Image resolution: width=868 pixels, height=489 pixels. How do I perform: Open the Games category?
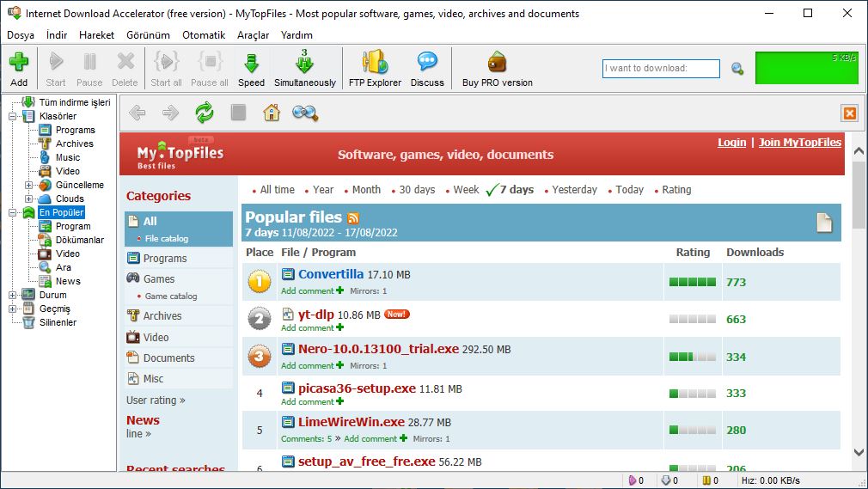tap(159, 279)
